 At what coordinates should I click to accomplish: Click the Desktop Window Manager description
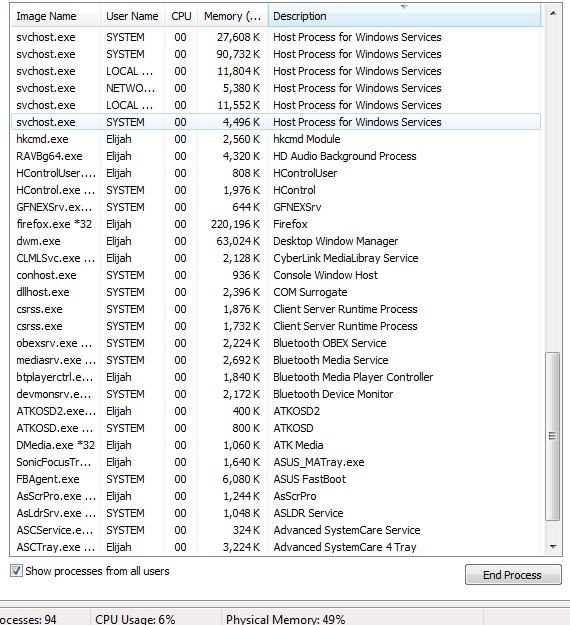click(x=336, y=241)
